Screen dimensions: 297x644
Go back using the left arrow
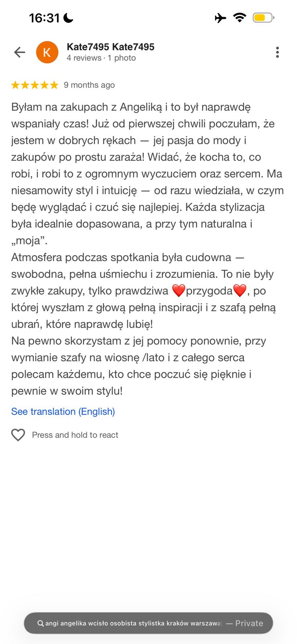pyautogui.click(x=19, y=52)
